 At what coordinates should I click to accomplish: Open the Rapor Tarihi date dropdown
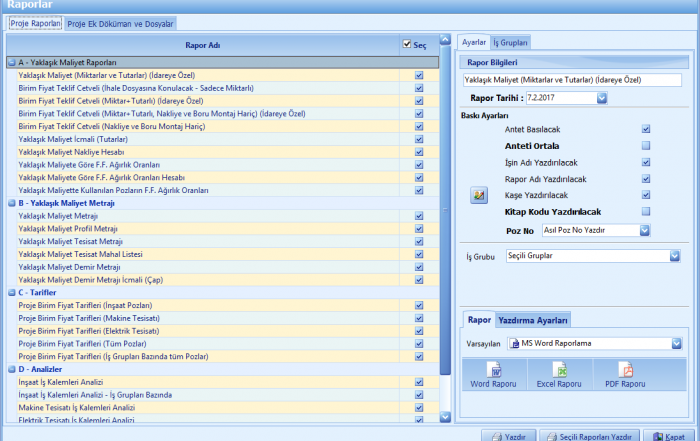tap(602, 98)
